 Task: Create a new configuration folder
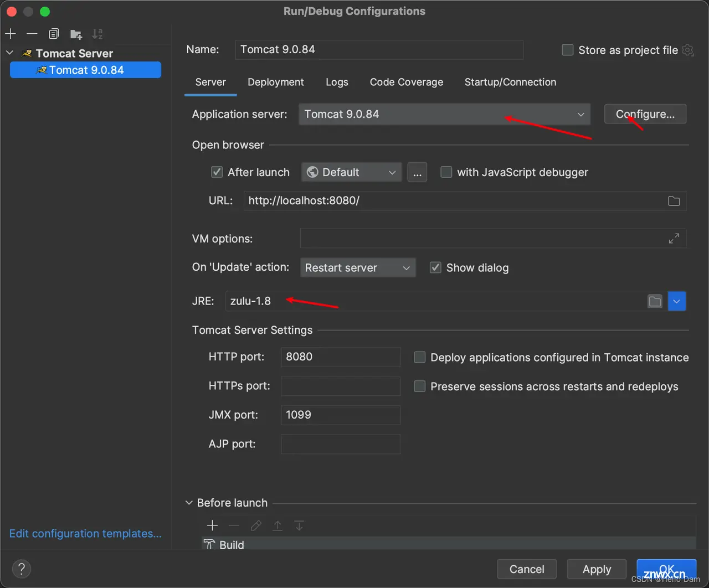[x=76, y=34]
